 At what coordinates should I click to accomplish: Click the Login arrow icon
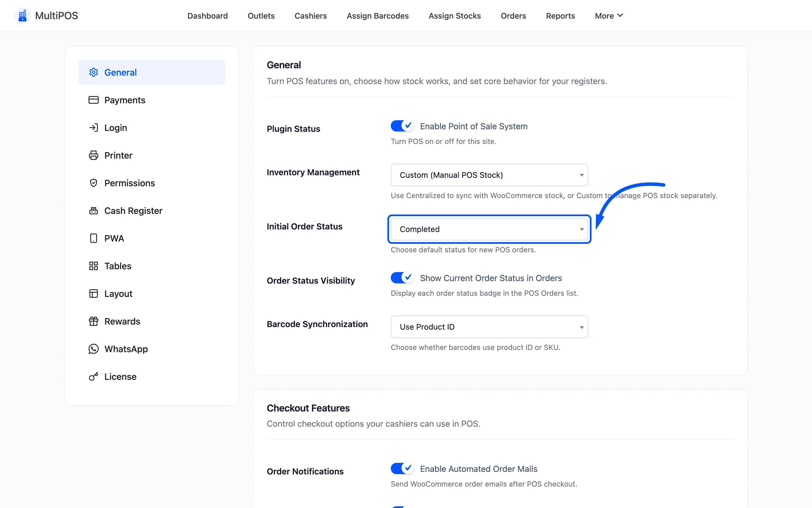tap(93, 128)
